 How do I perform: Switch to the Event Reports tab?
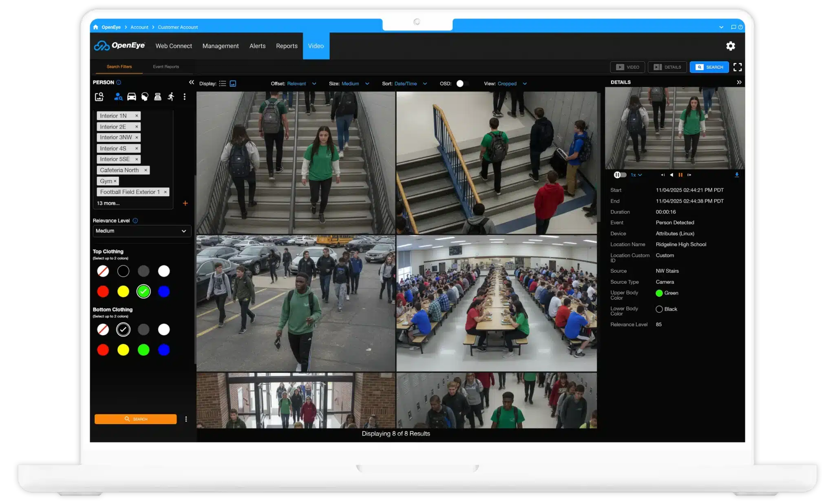[166, 66]
